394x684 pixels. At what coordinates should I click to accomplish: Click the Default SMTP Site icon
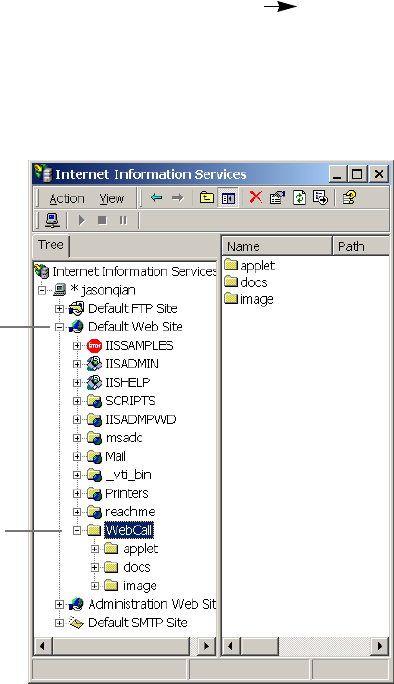click(x=76, y=623)
